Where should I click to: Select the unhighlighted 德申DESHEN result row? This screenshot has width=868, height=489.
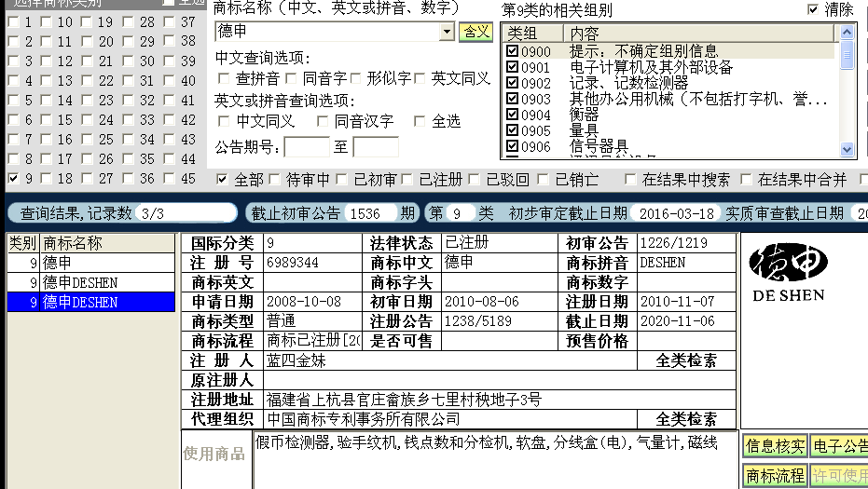coord(90,282)
